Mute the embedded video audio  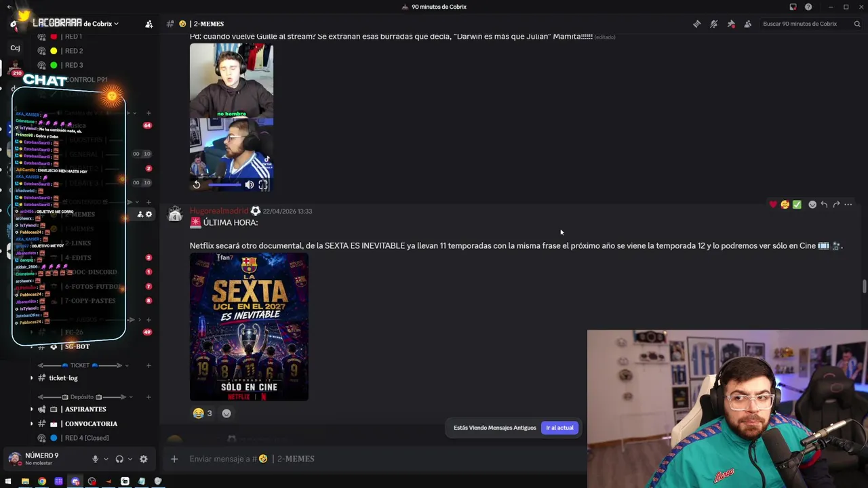tap(250, 184)
